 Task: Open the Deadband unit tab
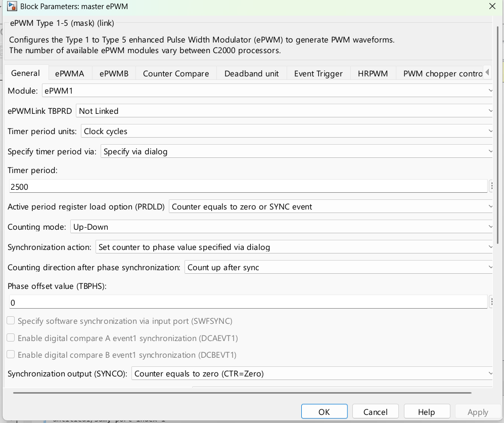pos(251,74)
